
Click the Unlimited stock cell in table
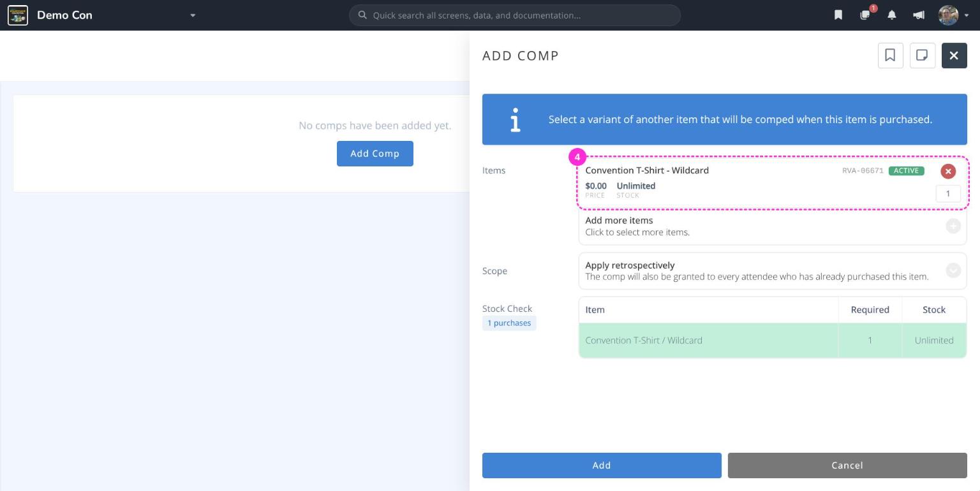tap(934, 341)
